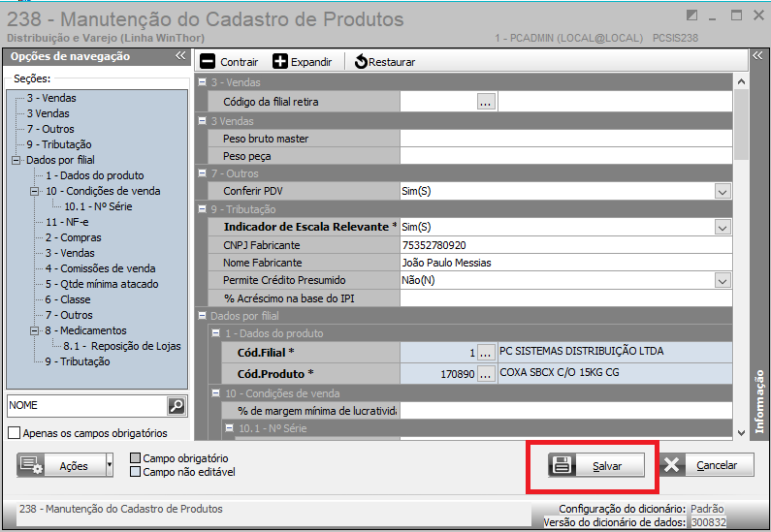Select 10.1 - Nº Série tree item

pos(98,206)
